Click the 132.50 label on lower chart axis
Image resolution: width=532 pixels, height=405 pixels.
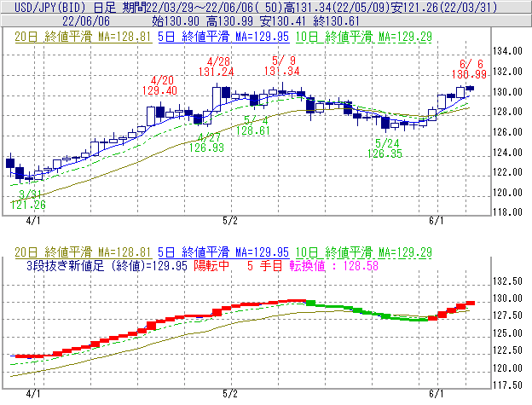click(x=507, y=281)
